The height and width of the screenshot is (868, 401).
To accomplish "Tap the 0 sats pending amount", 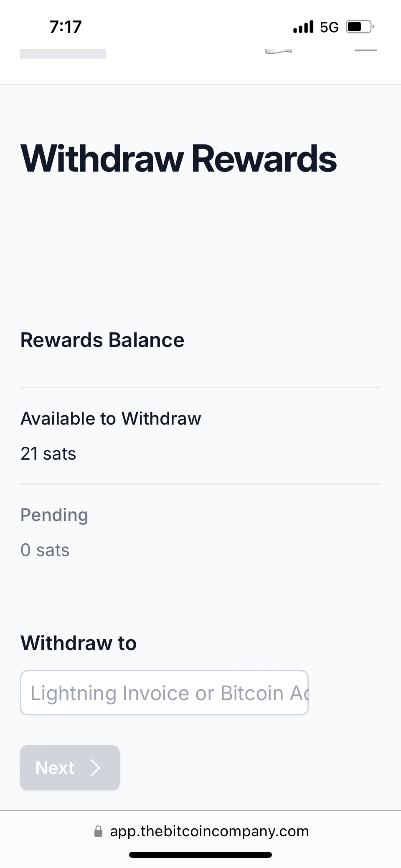I will pyautogui.click(x=45, y=550).
